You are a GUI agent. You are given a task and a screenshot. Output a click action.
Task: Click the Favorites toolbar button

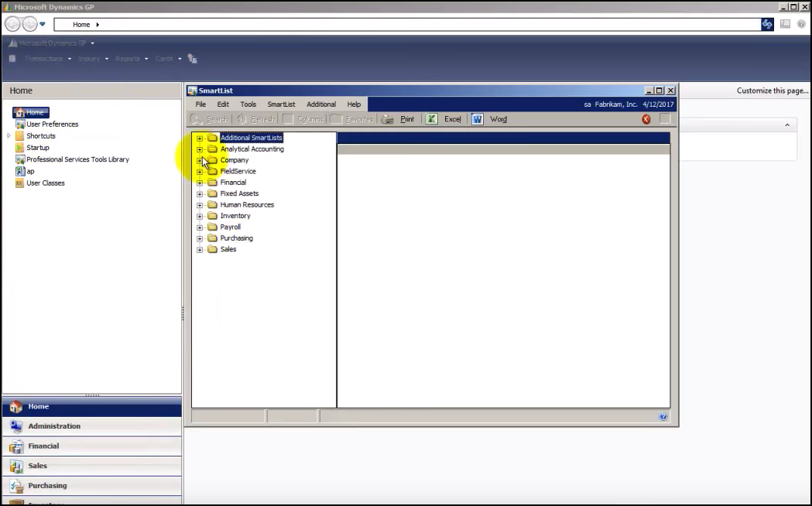(x=351, y=119)
